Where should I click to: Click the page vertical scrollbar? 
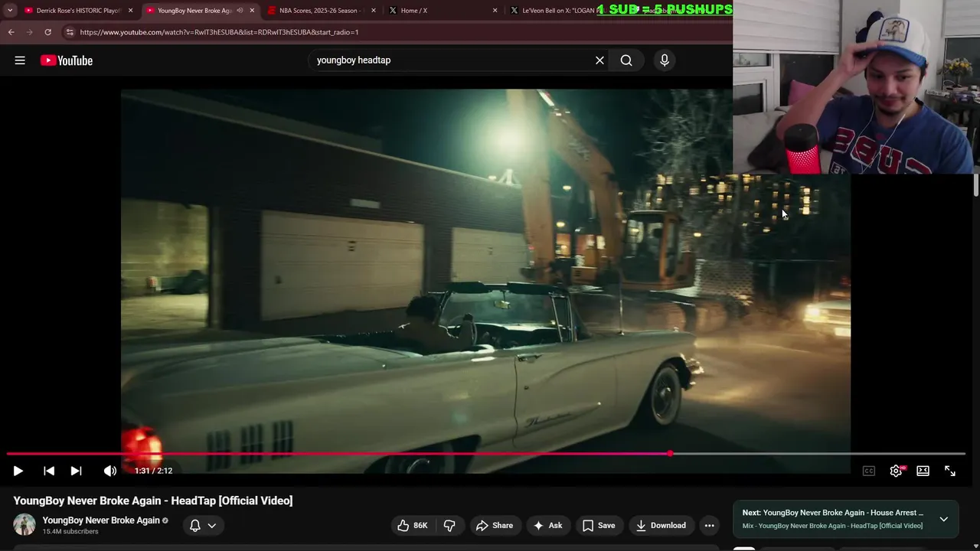click(975, 186)
